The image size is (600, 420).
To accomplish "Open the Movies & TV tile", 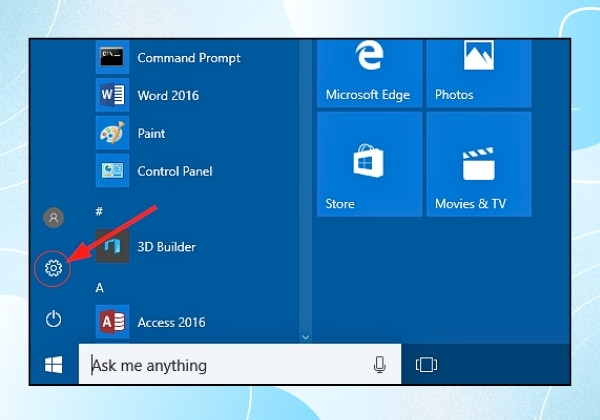I will pos(479,164).
